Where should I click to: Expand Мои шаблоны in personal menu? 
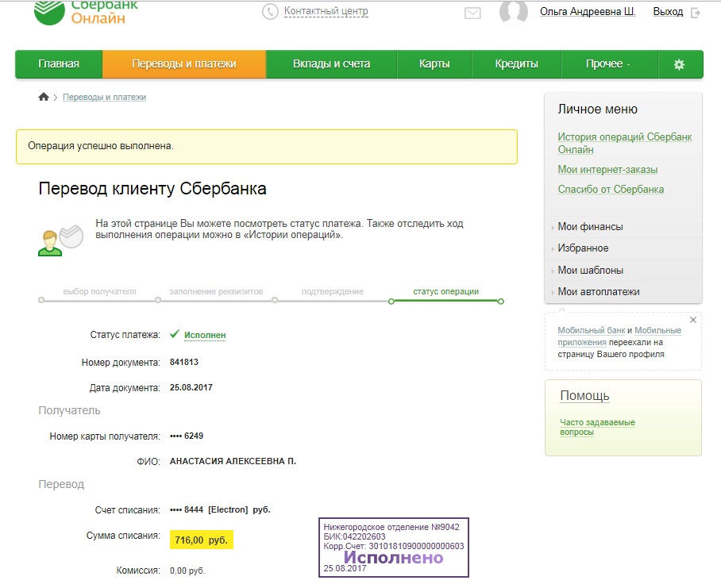[x=591, y=270]
